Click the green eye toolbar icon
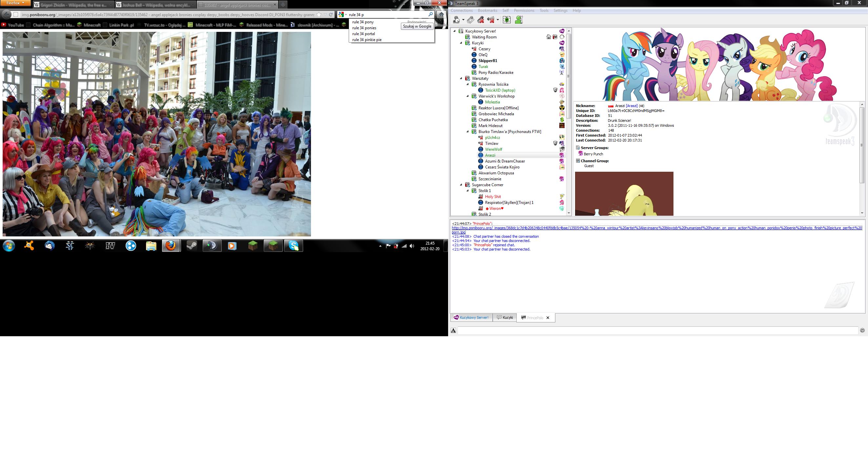868x461 pixels. point(507,20)
